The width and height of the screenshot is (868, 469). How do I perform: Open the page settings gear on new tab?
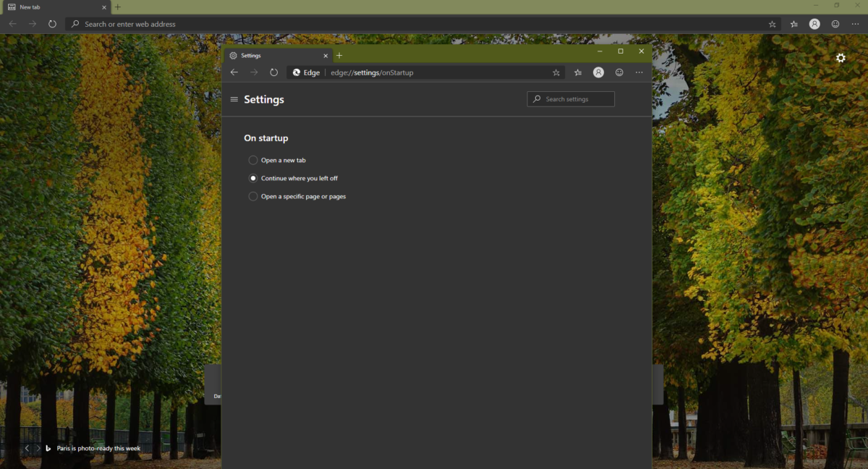(x=840, y=58)
